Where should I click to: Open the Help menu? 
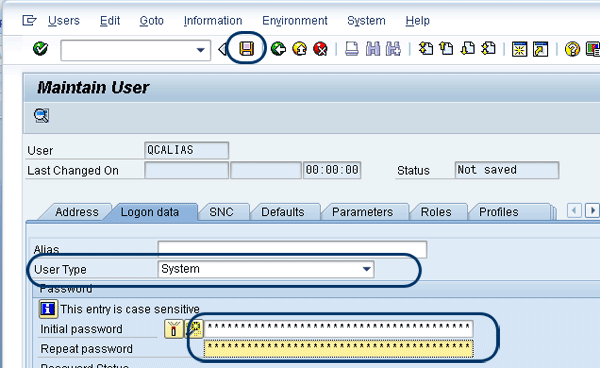[x=417, y=20]
